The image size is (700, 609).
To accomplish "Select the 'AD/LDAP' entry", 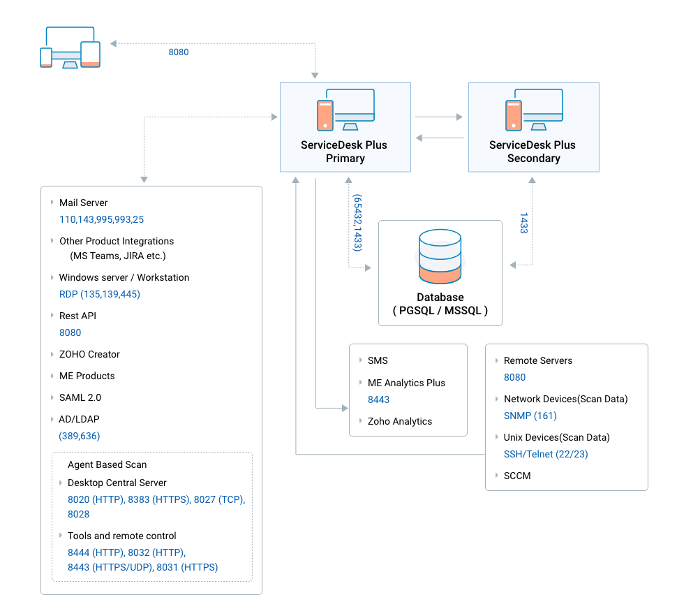I will (79, 419).
